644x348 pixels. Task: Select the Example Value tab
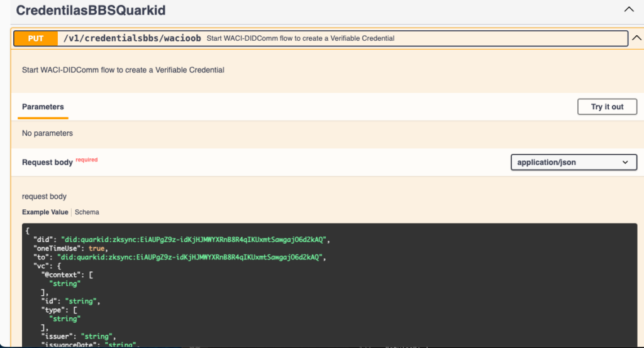pos(45,212)
